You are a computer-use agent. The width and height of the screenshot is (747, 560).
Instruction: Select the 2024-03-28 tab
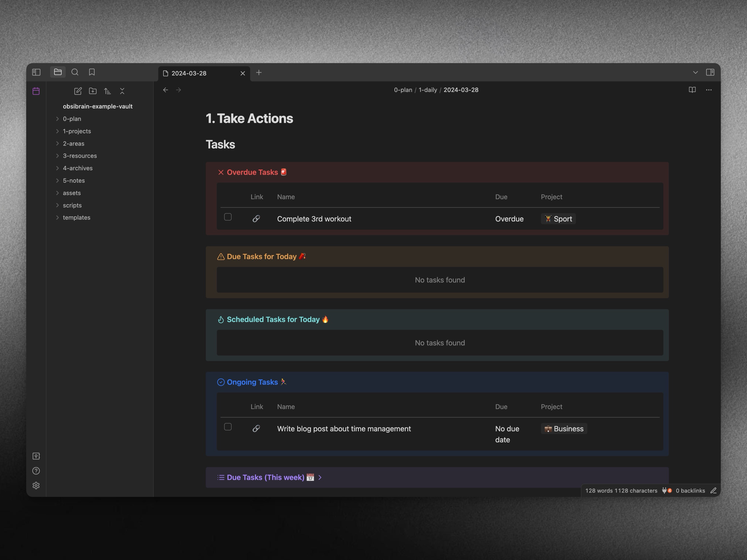189,73
